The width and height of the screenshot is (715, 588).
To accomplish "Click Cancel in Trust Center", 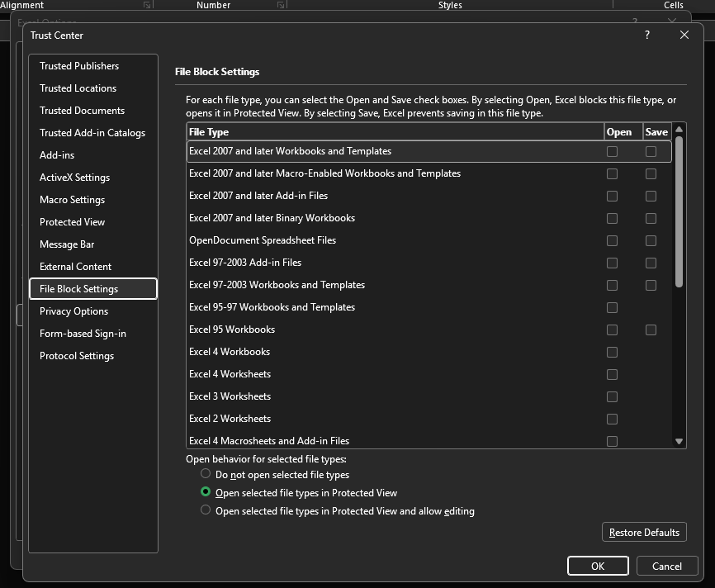I will [x=666, y=566].
